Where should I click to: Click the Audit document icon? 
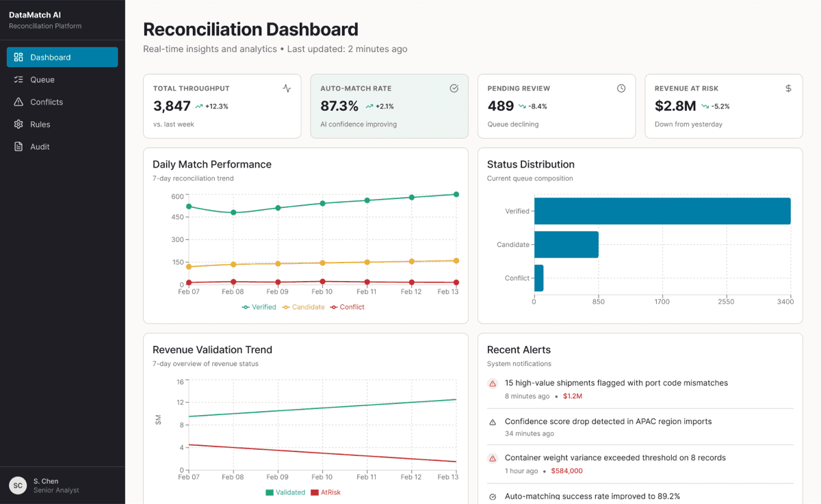pos(18,147)
